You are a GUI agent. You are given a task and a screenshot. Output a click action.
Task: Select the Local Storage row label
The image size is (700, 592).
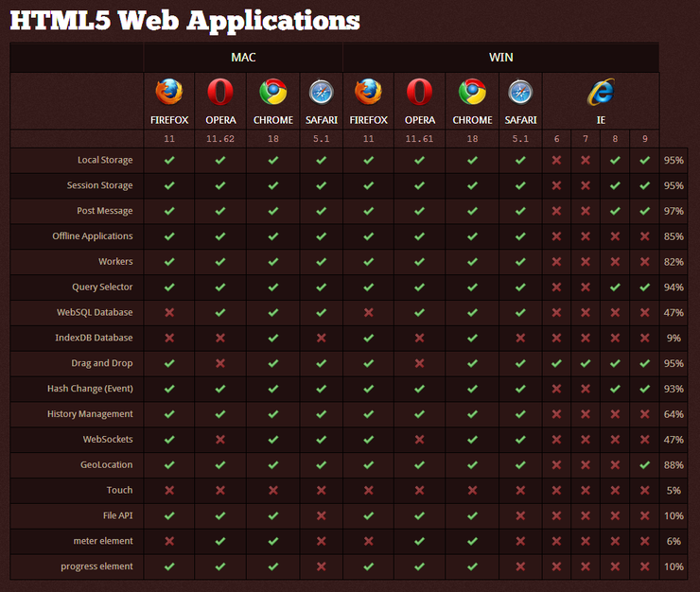point(105,160)
